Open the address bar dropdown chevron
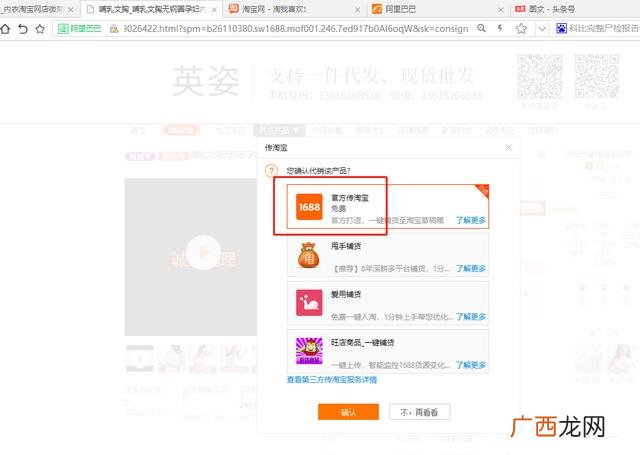Screen dimensions: 640x455 pos(542,29)
